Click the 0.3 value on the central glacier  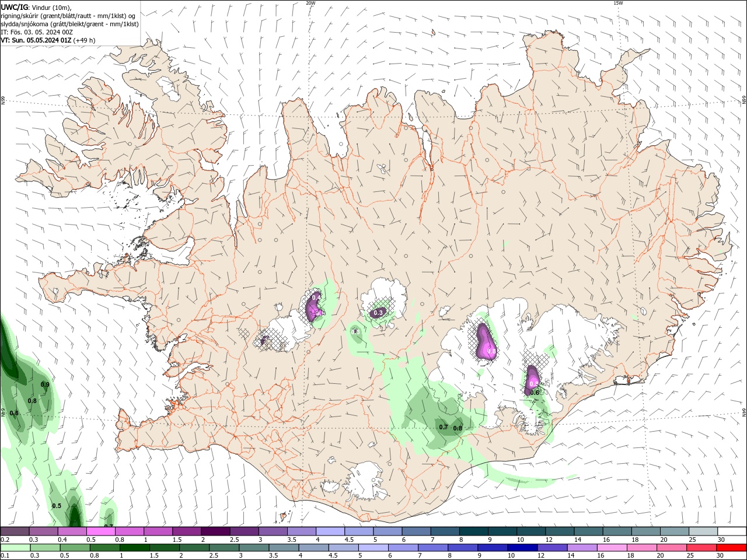[378, 313]
